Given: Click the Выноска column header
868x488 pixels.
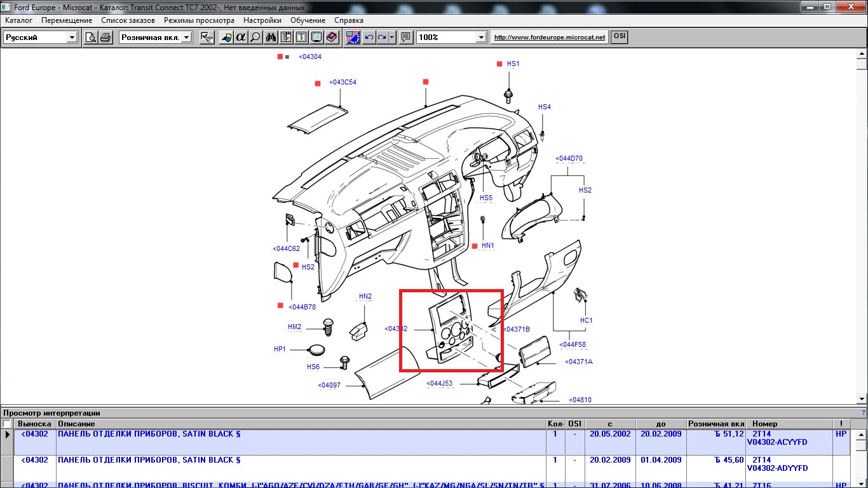Looking at the screenshot, I should pos(34,424).
